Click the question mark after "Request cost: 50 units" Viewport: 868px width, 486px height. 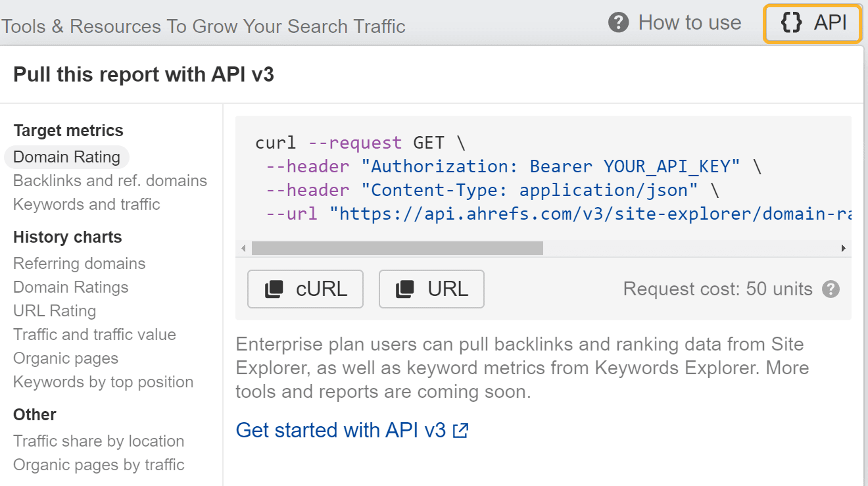830,288
